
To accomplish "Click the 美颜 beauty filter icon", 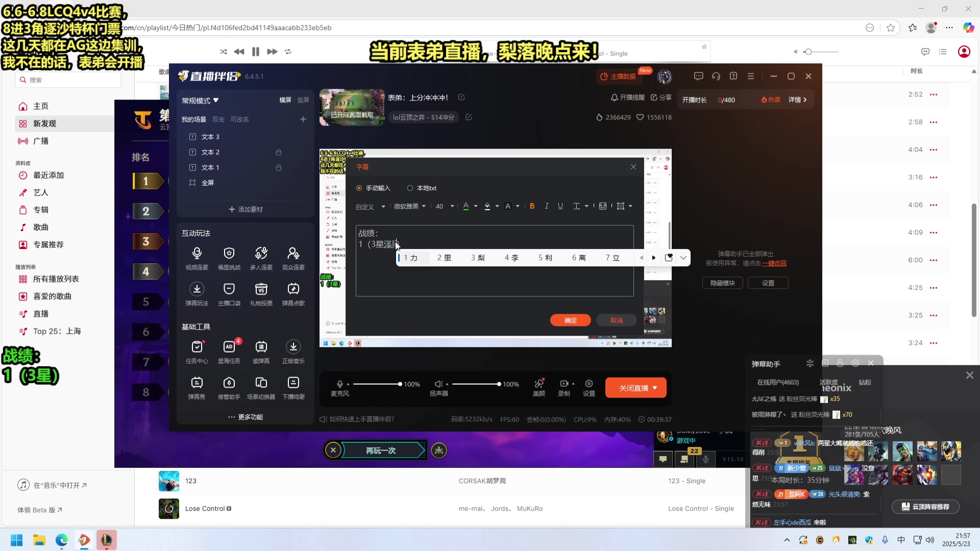I will (x=539, y=384).
